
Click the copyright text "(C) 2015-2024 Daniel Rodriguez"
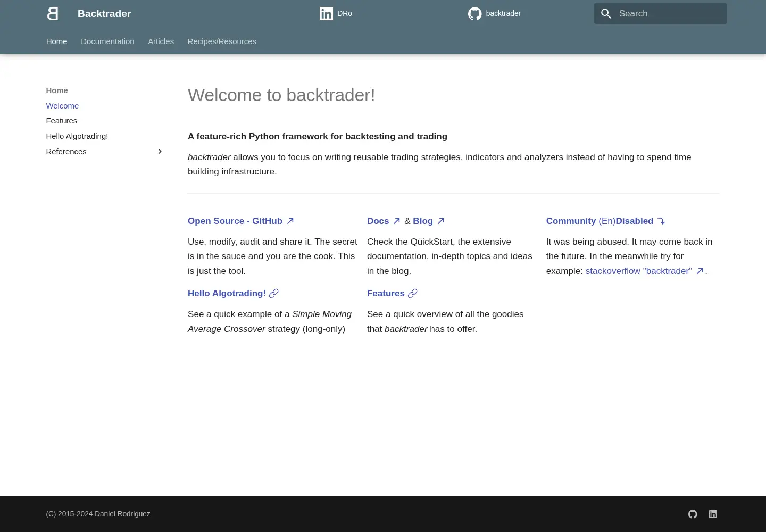(98, 514)
